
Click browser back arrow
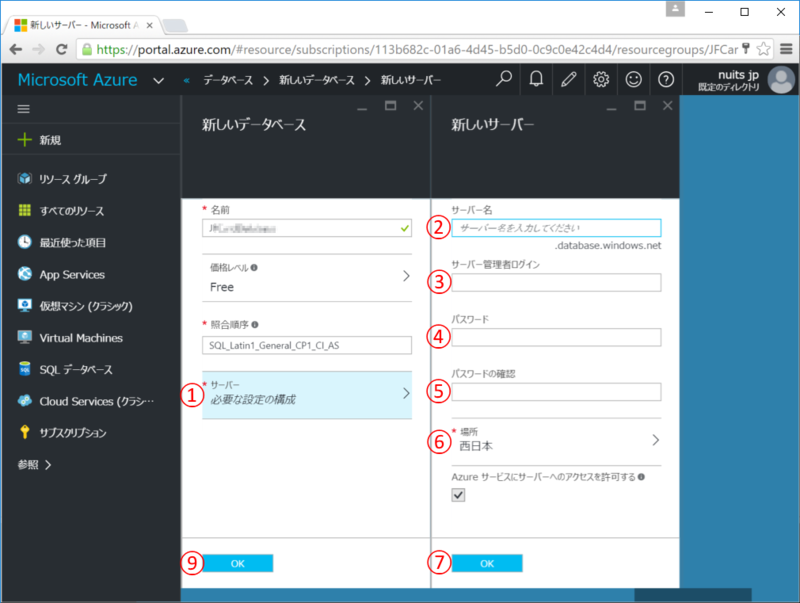16,49
